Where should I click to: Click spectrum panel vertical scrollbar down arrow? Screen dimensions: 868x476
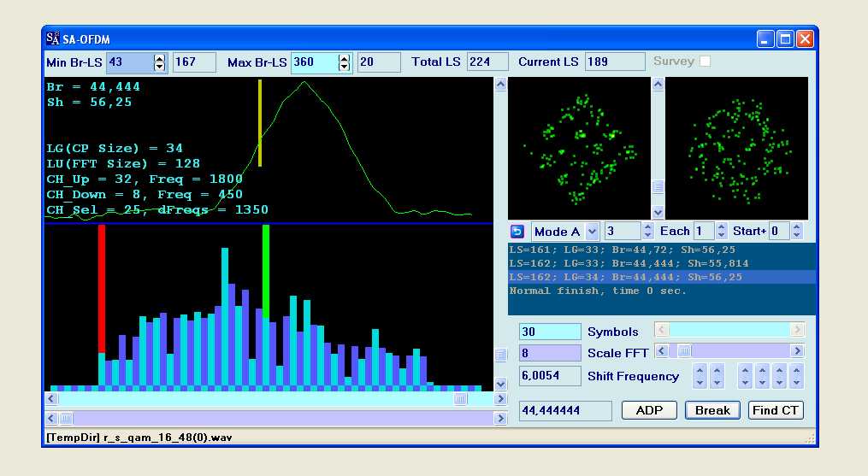pos(500,384)
